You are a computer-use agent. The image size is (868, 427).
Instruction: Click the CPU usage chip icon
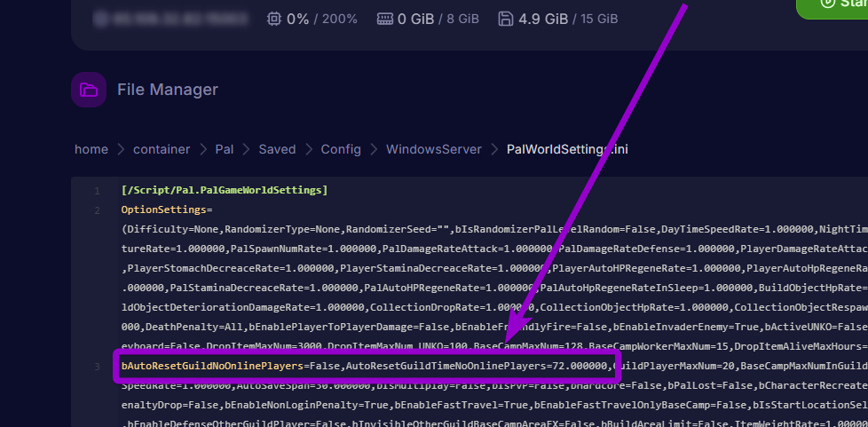[275, 19]
